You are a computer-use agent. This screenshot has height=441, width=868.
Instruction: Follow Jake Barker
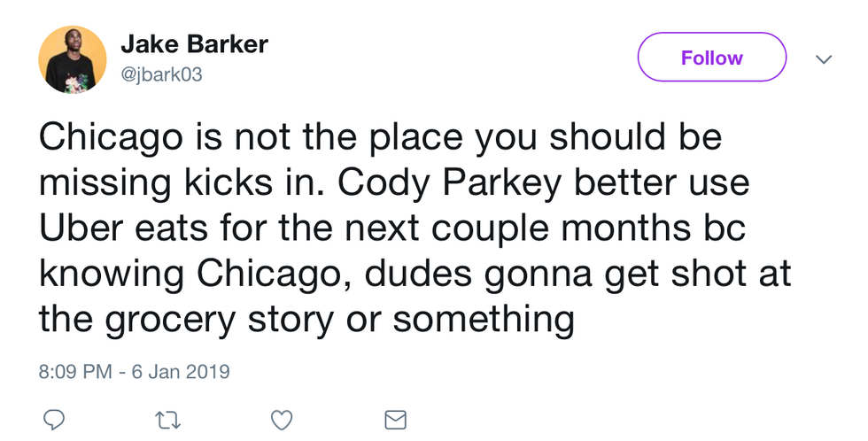click(711, 58)
